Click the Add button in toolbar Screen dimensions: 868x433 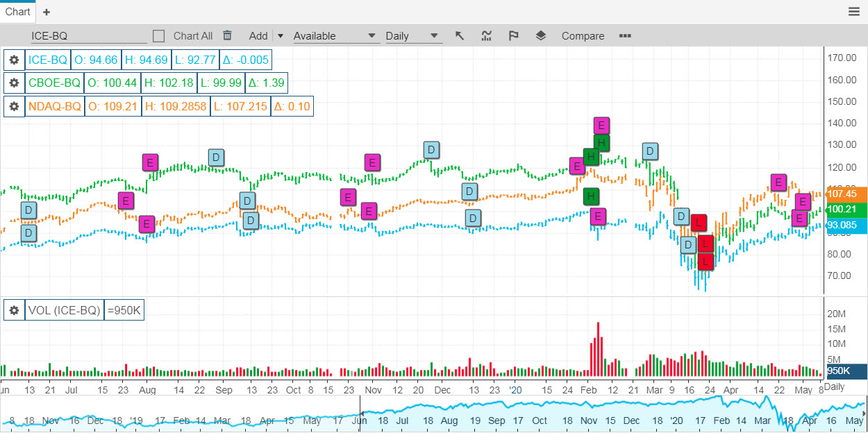click(258, 36)
